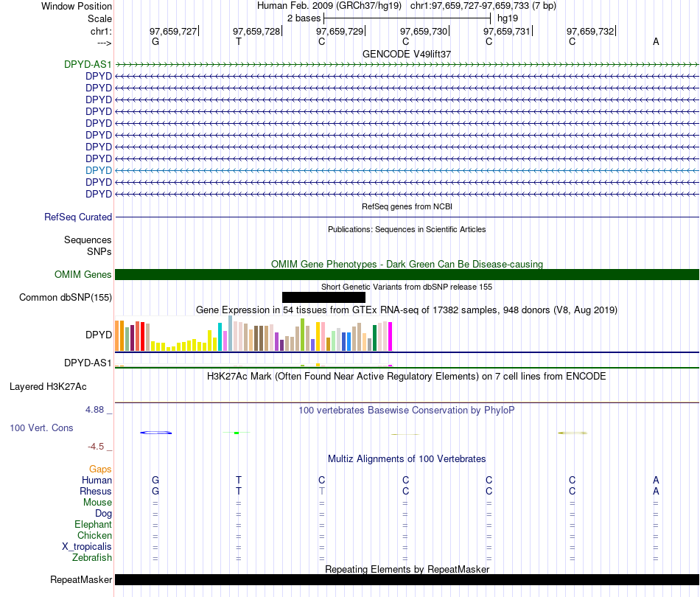
Task: Select the Elephant species label
Action: 93,525
